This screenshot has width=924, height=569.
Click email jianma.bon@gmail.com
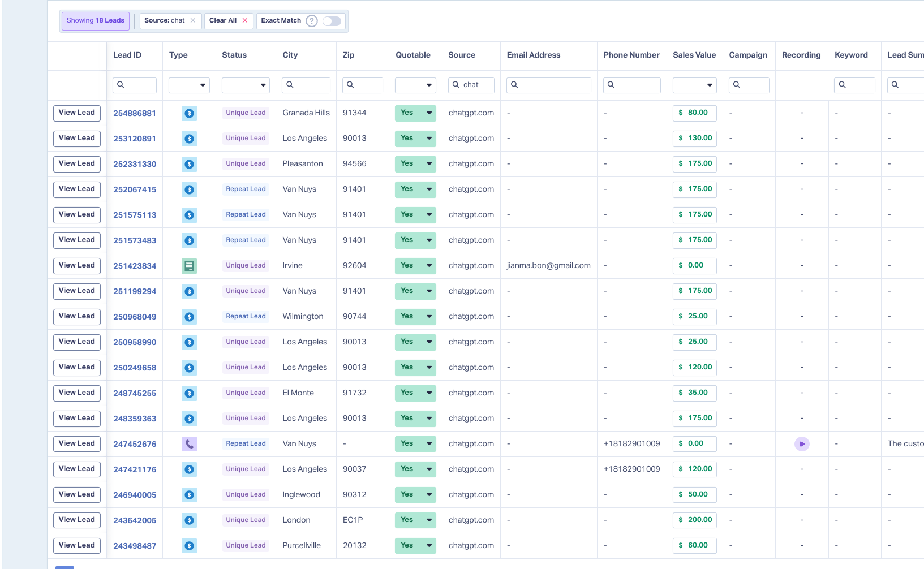(x=549, y=266)
